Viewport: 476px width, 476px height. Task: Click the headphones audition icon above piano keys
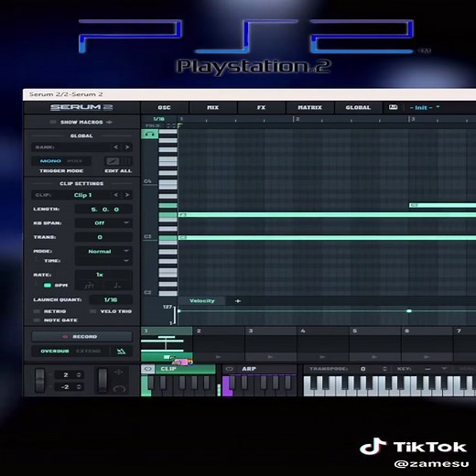tap(149, 134)
